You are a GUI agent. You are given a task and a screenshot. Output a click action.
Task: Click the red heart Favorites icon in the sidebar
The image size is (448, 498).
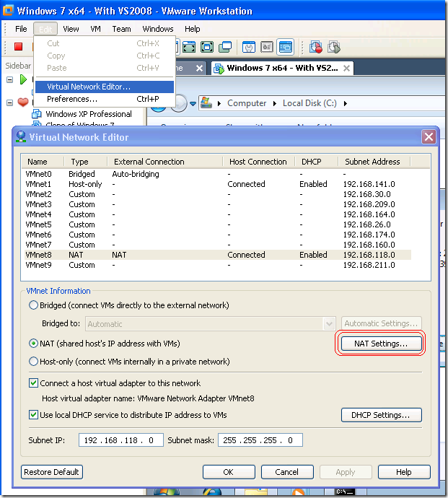point(23,102)
